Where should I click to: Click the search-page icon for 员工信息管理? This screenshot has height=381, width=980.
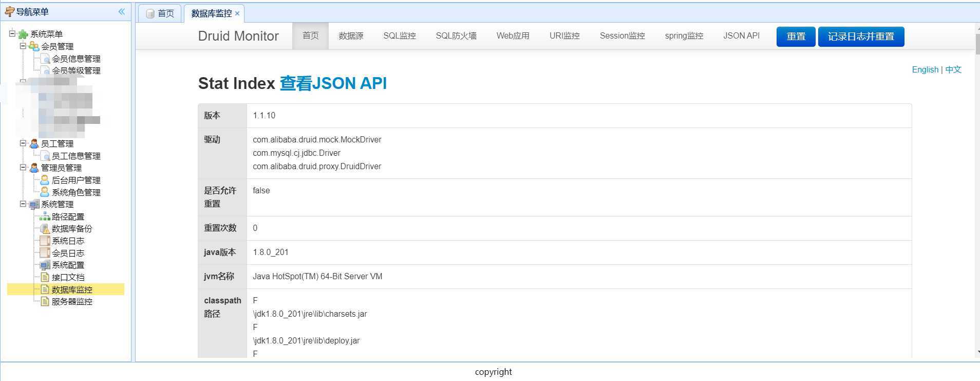click(45, 156)
